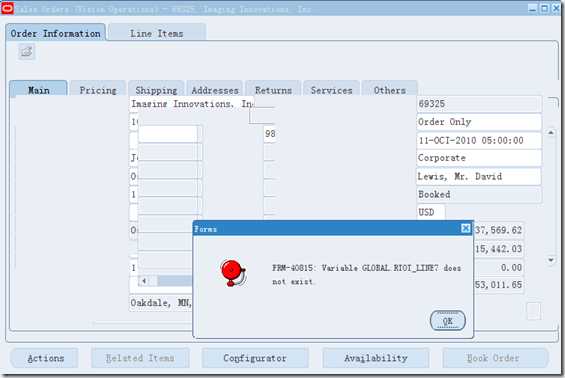This screenshot has width=565, height=378.
Task: Open the Services sub-tab
Action: [332, 90]
